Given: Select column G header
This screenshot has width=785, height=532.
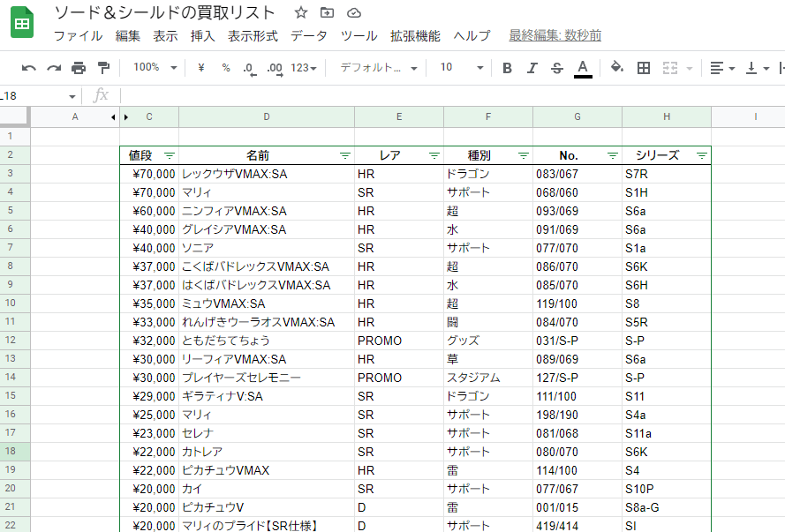Looking at the screenshot, I should (577, 117).
